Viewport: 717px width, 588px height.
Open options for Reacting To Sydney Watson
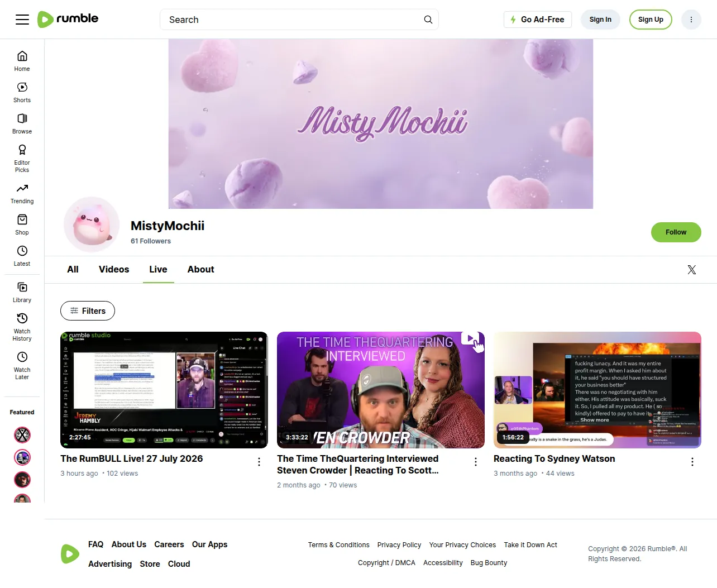click(x=692, y=462)
